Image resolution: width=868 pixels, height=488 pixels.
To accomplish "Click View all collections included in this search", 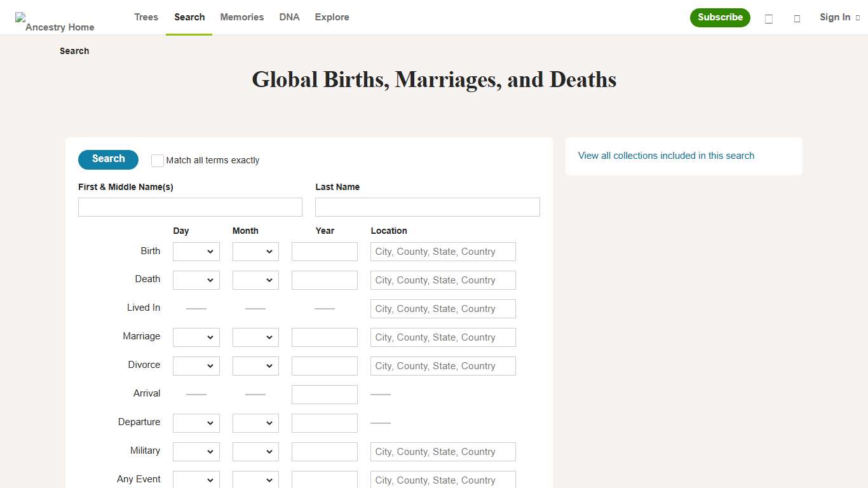I will pos(665,156).
